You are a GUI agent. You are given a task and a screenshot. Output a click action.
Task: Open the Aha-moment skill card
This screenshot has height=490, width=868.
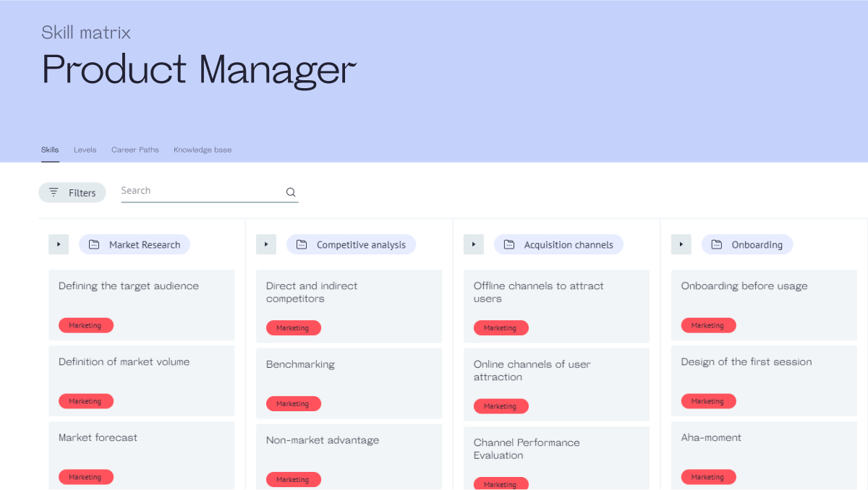765,455
